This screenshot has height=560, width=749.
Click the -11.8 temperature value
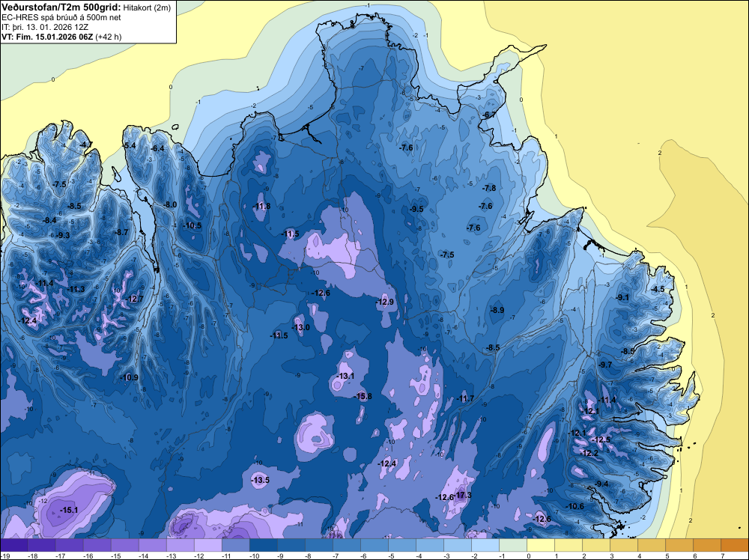(261, 206)
